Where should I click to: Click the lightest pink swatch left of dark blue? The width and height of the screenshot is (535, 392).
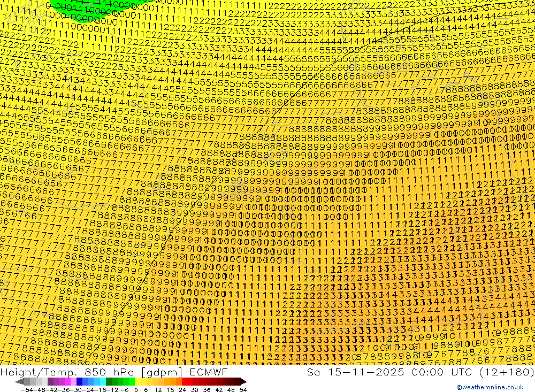(x=73, y=382)
